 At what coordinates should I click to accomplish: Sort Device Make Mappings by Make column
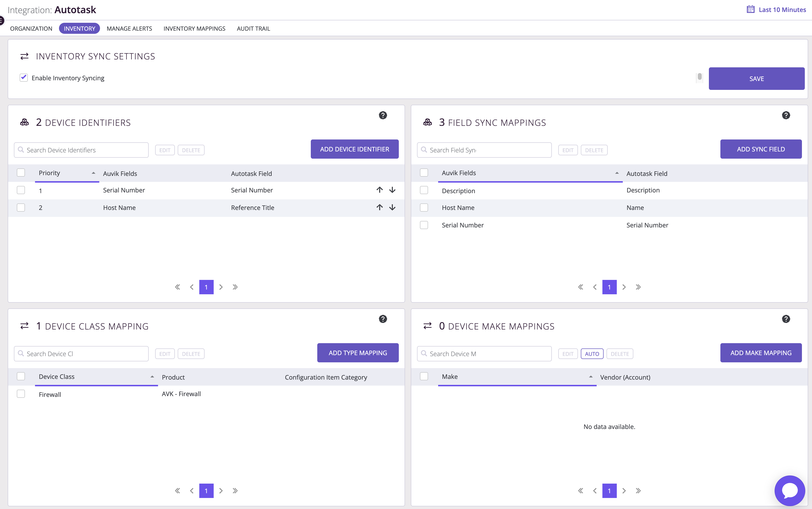coord(517,377)
